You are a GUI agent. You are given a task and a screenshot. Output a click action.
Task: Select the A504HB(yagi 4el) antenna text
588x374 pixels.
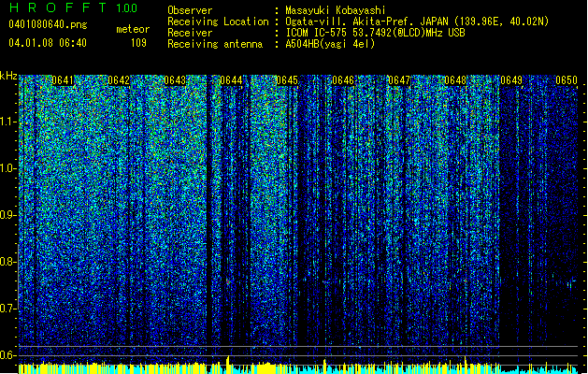(x=330, y=44)
